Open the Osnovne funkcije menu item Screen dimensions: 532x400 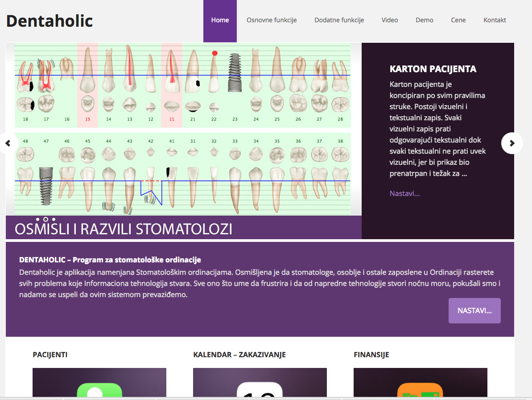pyautogui.click(x=272, y=20)
